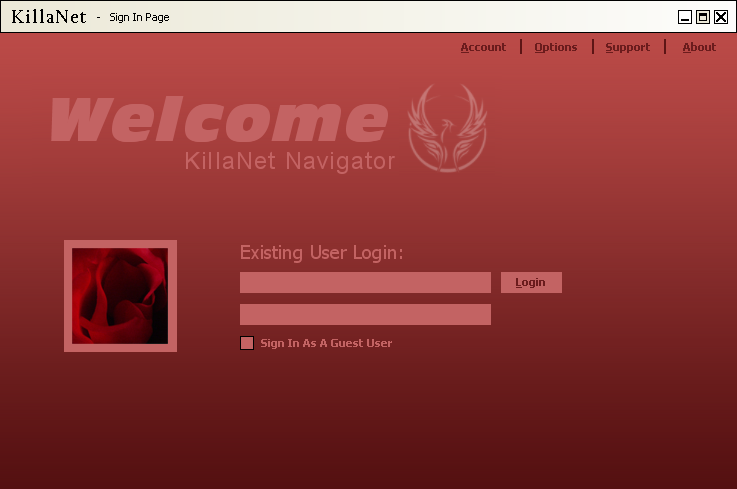Viewport: 737px width, 489px height.
Task: Maximize the KillaNet window
Action: click(703, 17)
